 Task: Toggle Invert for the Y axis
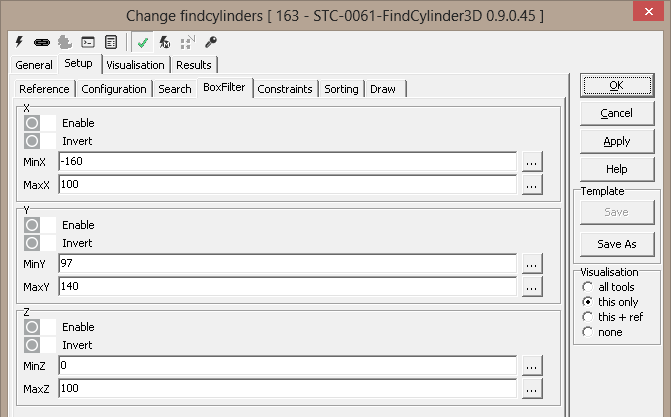point(32,243)
